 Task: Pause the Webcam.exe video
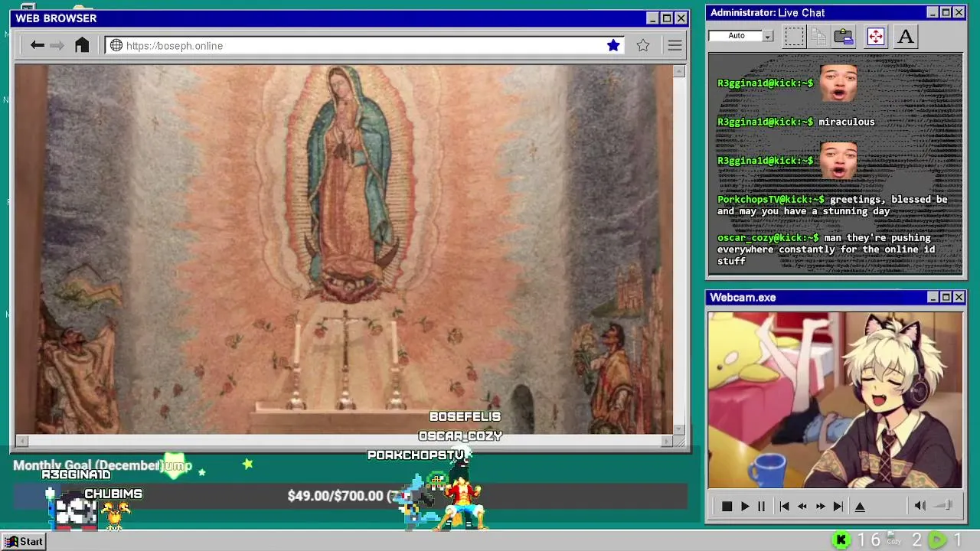click(761, 506)
